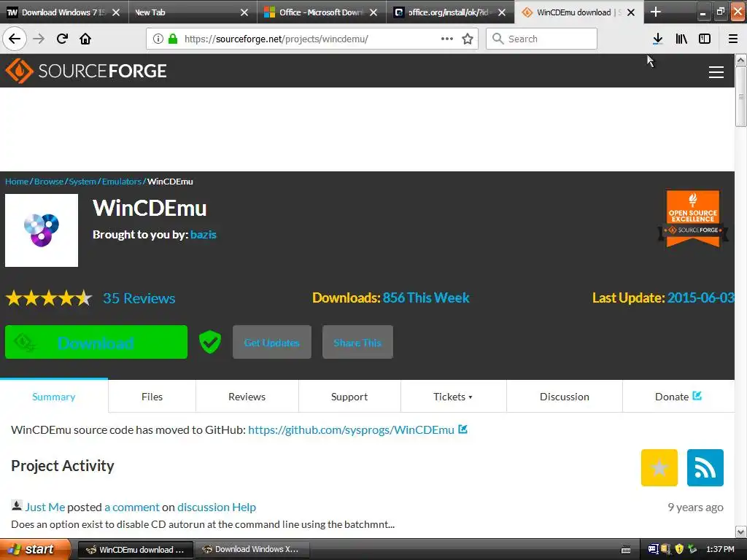Image resolution: width=747 pixels, height=560 pixels.
Task: Open the discussion Help link
Action: coord(217,507)
